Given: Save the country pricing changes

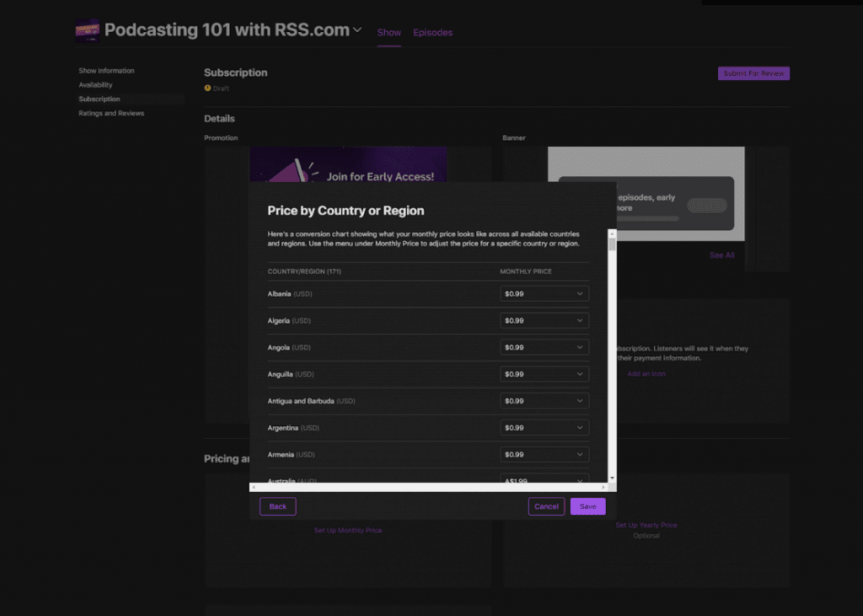Looking at the screenshot, I should tap(587, 506).
